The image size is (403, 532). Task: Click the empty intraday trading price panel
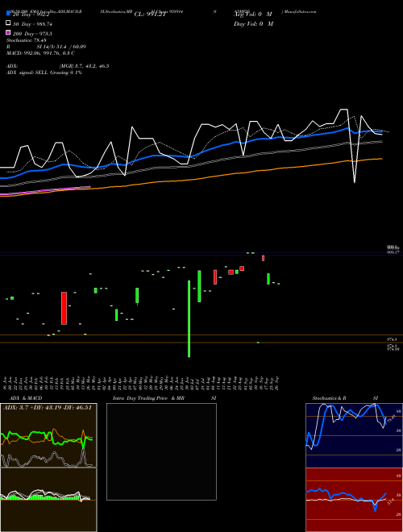click(161, 451)
